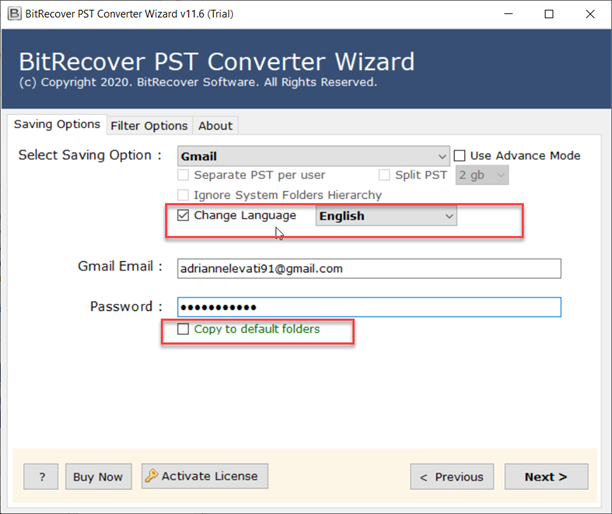Click the BitRecover app icon in title bar
This screenshot has width=612, height=514.
click(x=14, y=14)
